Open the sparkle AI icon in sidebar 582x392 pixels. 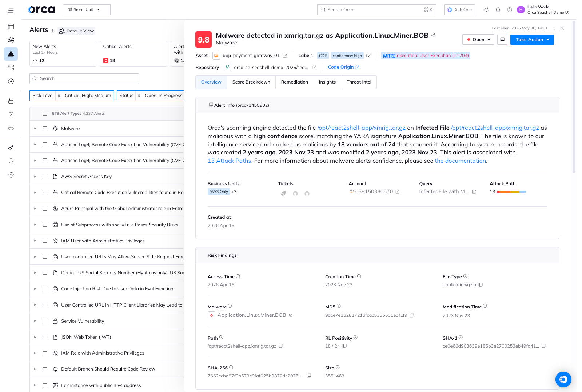pos(11,147)
